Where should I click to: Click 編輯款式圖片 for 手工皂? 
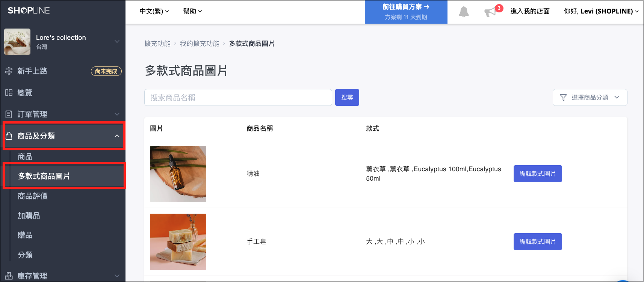[x=538, y=241]
